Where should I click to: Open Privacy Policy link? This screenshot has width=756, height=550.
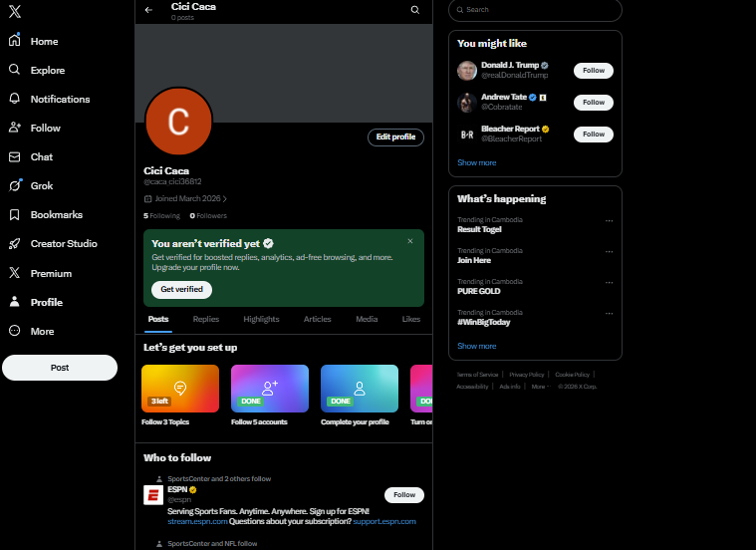coord(527,375)
